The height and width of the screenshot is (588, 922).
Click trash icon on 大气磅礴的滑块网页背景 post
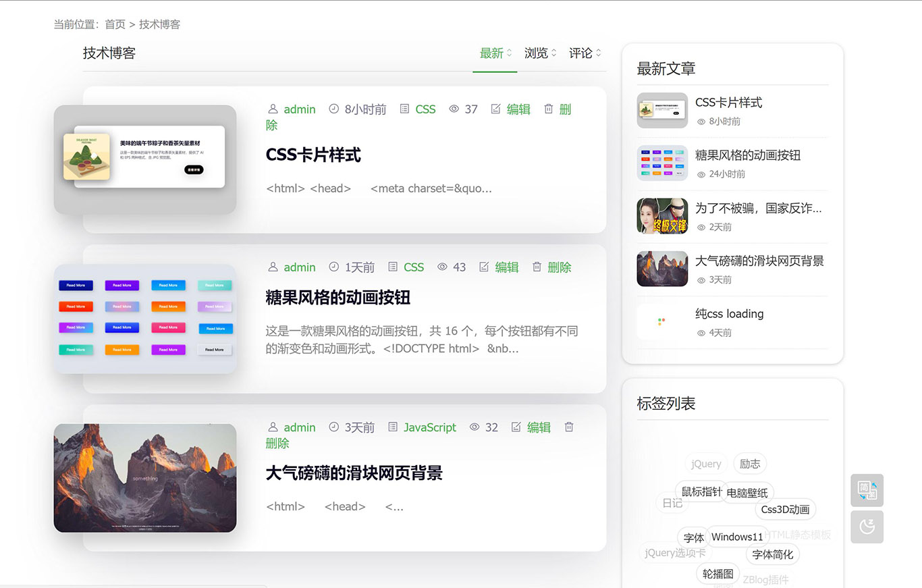(569, 427)
